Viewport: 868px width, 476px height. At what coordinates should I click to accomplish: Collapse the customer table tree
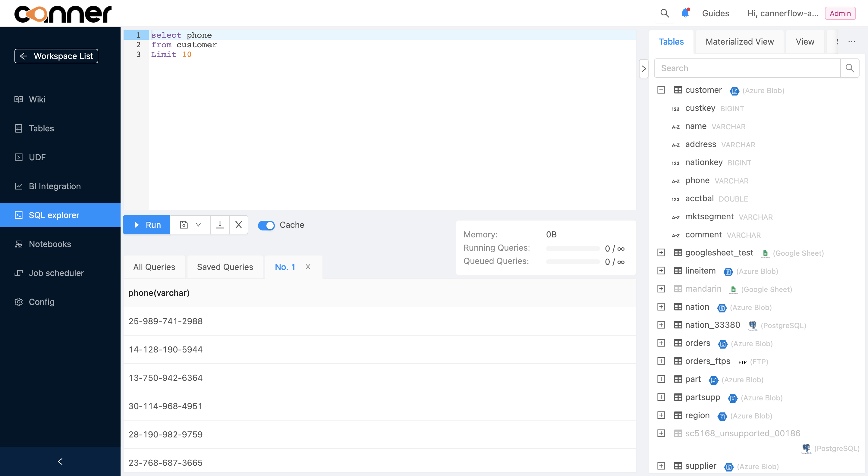[x=661, y=90]
